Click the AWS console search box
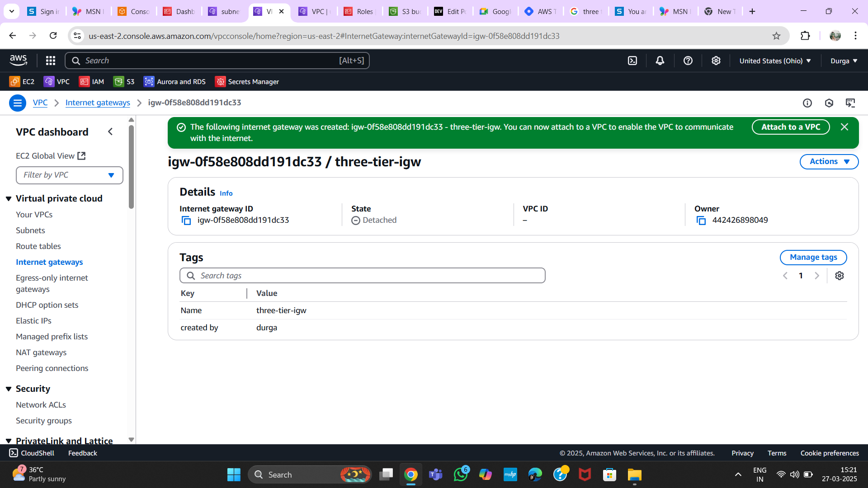868x488 pixels. coord(217,61)
